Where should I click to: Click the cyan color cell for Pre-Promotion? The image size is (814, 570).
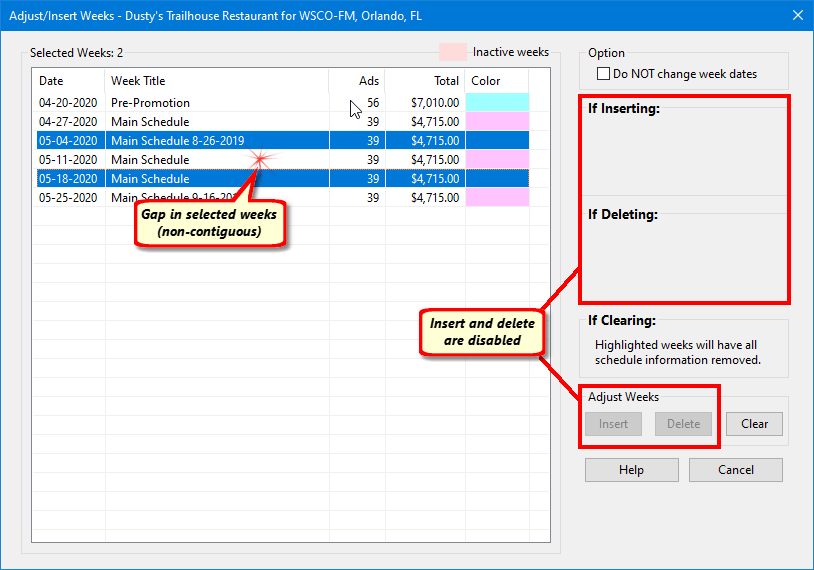[497, 103]
